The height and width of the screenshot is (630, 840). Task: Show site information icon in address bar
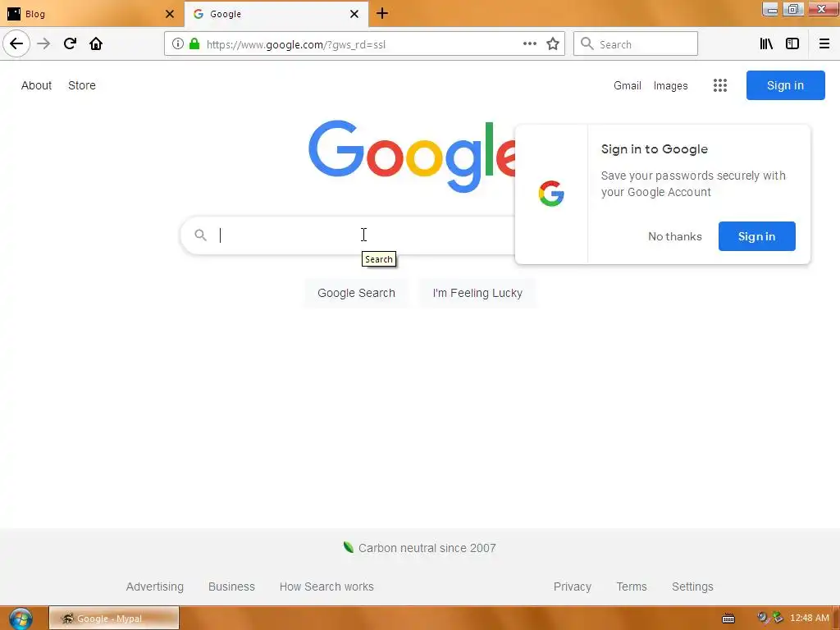point(178,44)
